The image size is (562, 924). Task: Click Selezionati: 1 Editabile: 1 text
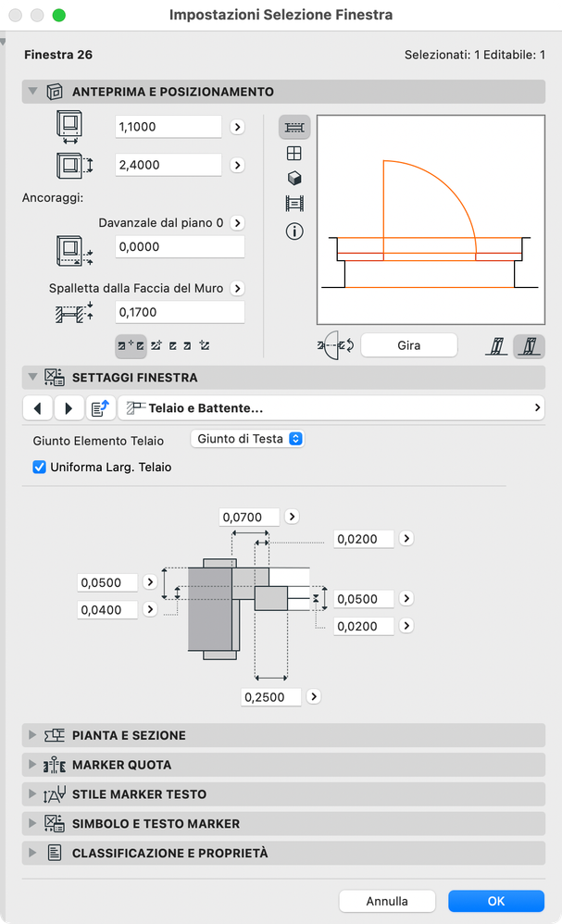(474, 55)
